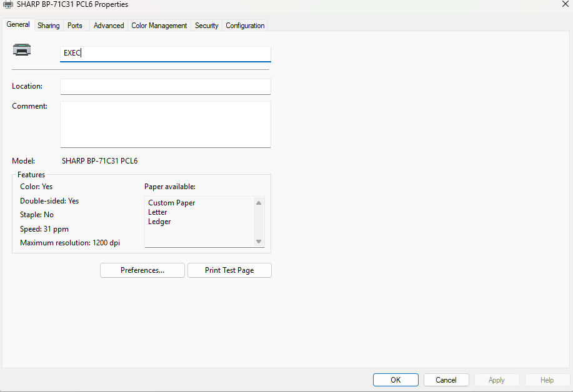
Task: Select Custom Paper in the paper list
Action: click(172, 203)
